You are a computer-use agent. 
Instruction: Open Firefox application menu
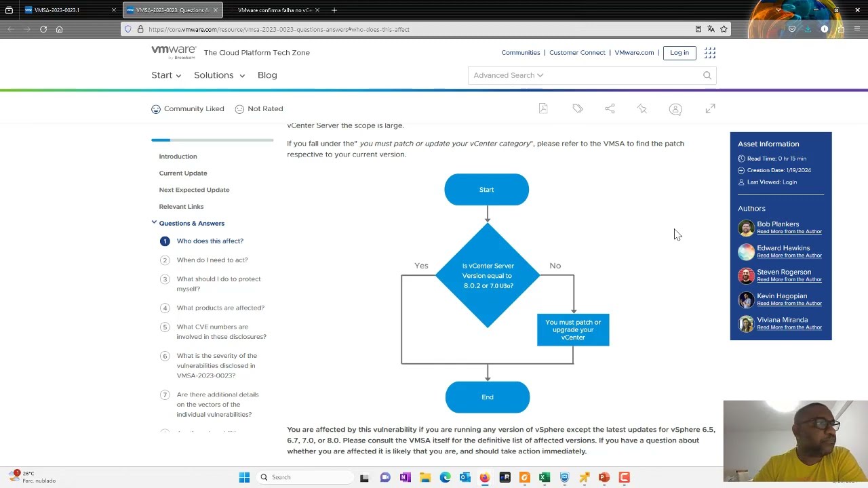[857, 29]
